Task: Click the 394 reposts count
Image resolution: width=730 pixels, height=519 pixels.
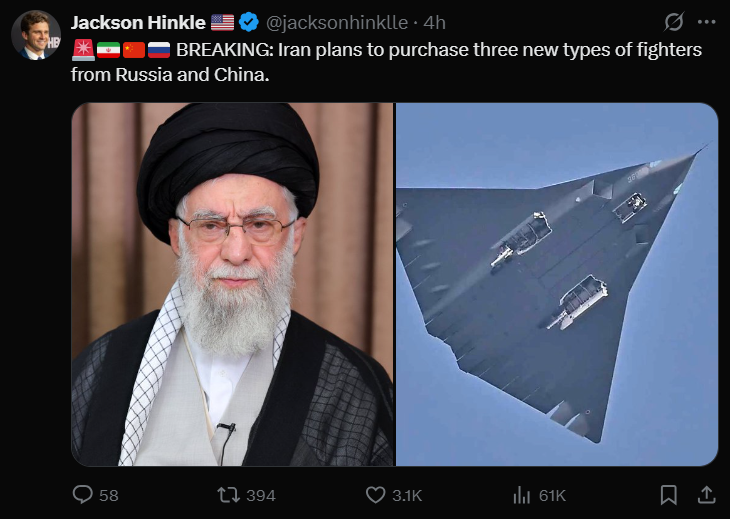Action: pos(261,495)
